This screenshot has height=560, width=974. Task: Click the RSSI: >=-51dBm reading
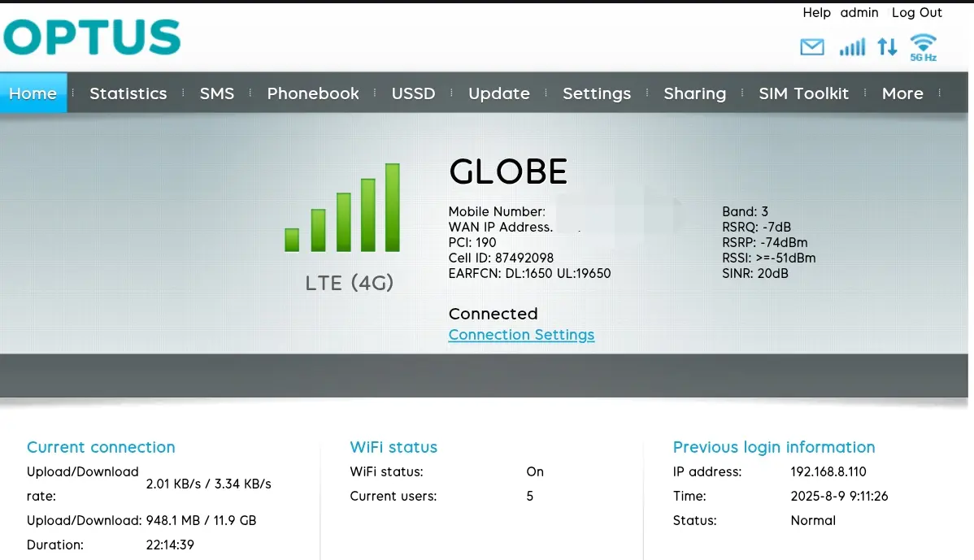[x=768, y=258]
